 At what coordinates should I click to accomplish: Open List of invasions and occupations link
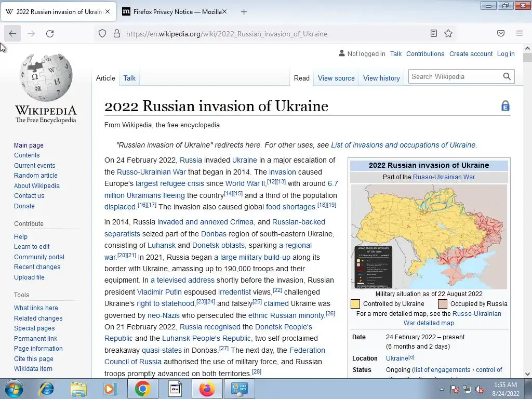[x=404, y=145]
